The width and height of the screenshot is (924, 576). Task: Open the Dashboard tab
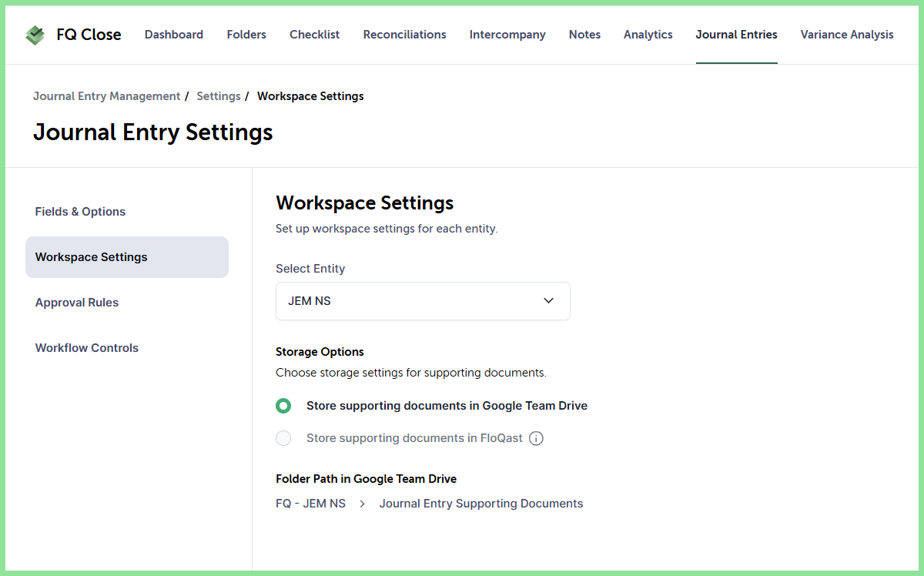point(174,35)
